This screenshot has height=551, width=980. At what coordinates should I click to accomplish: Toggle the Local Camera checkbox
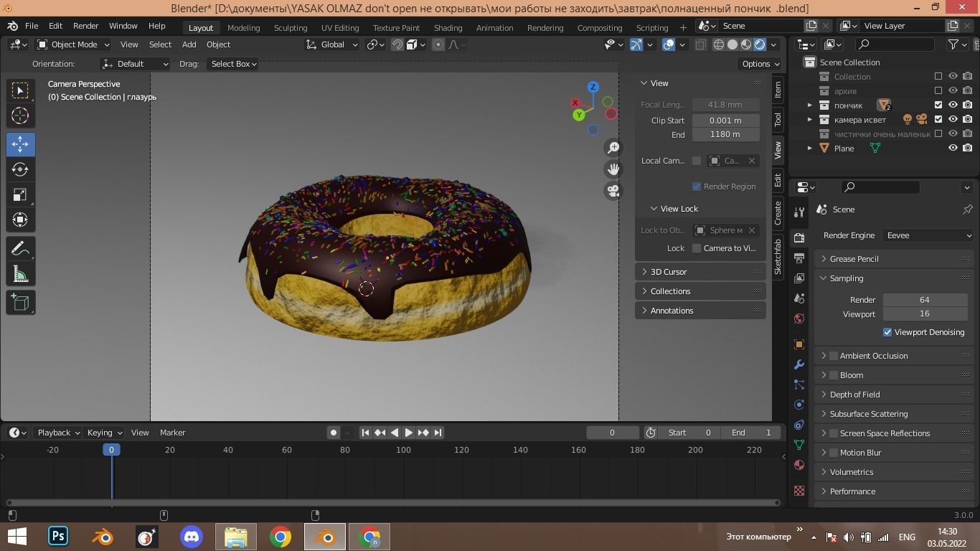tap(697, 161)
